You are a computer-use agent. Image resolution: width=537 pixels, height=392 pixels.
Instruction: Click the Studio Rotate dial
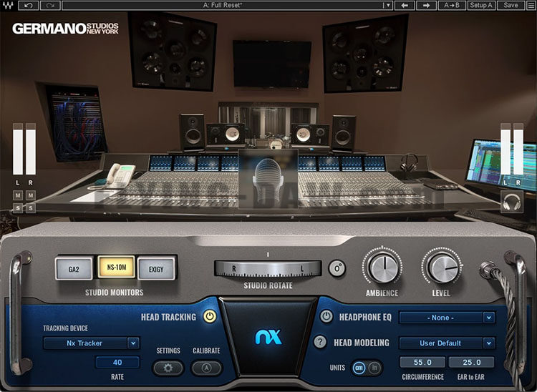268,268
